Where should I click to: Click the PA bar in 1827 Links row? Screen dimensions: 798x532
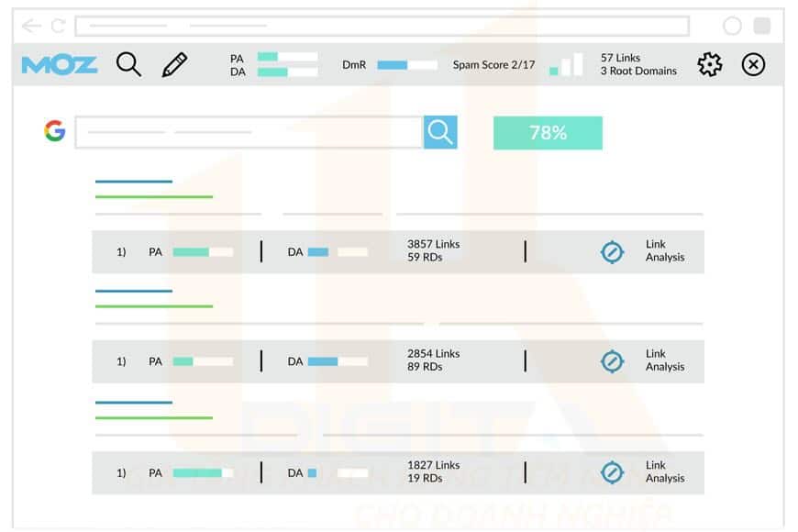pyautogui.click(x=203, y=473)
